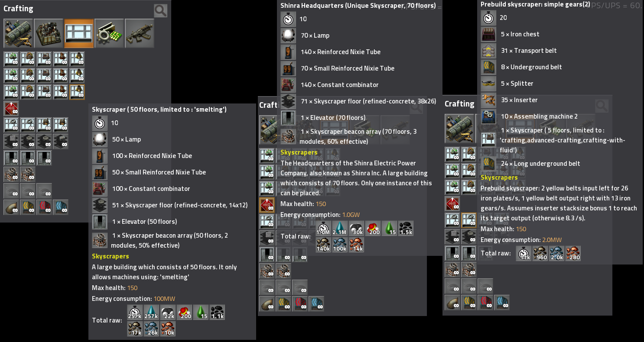Viewport: 644px width, 342px height.
Task: Click '5 × Splitter' ingredient line
Action: 517,84
